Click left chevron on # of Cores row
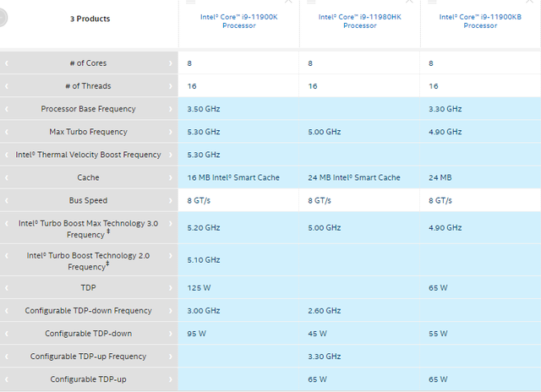 click(7, 63)
